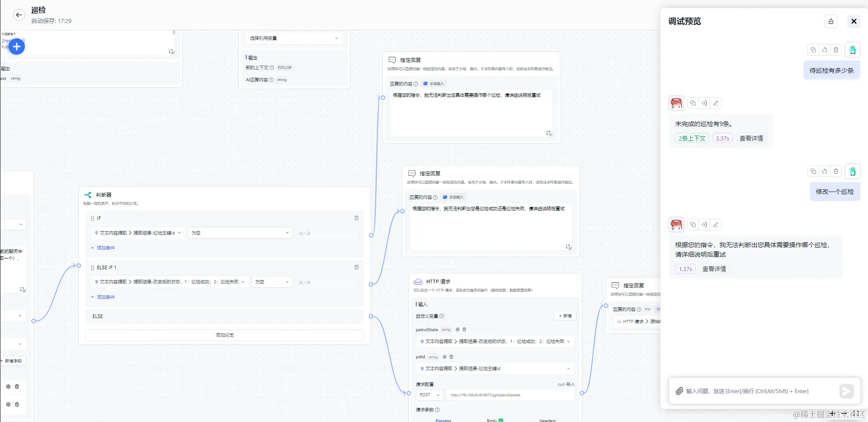Click 添加分支 in 判断器
The image size is (868, 422).
tap(225, 335)
